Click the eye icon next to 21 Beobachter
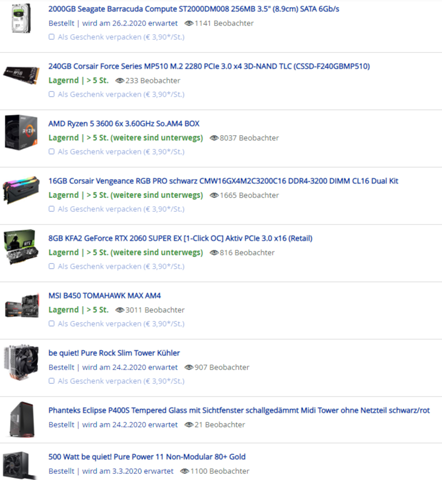442x480 pixels. click(x=189, y=425)
